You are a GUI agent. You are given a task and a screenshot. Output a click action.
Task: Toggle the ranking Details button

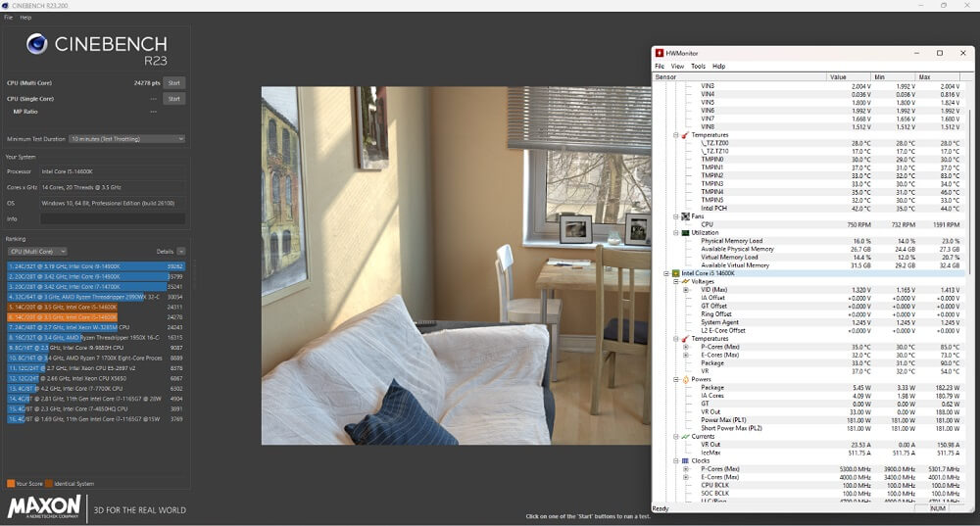point(169,252)
